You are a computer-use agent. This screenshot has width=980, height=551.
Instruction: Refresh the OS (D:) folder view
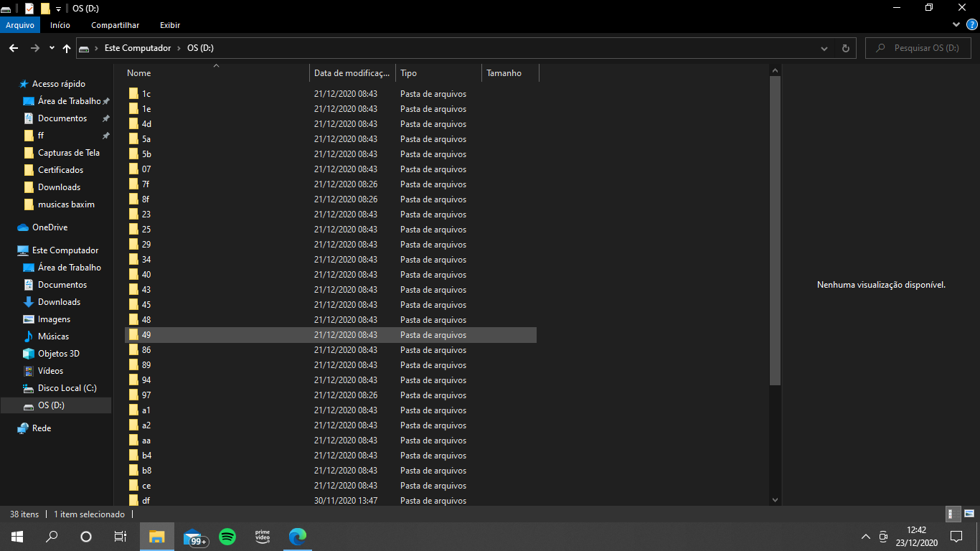845,48
